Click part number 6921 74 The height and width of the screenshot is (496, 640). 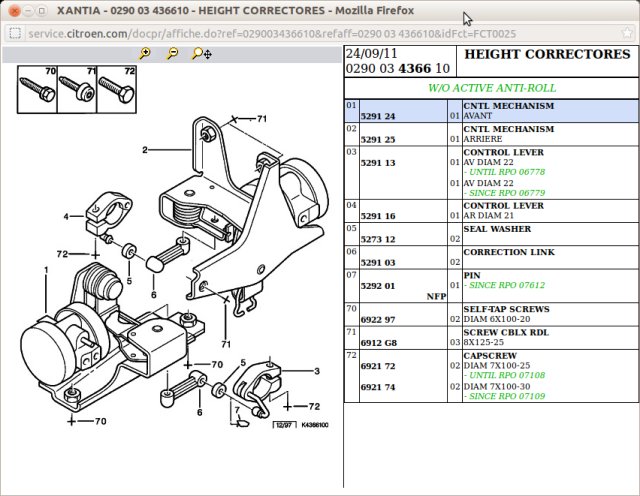(x=378, y=387)
